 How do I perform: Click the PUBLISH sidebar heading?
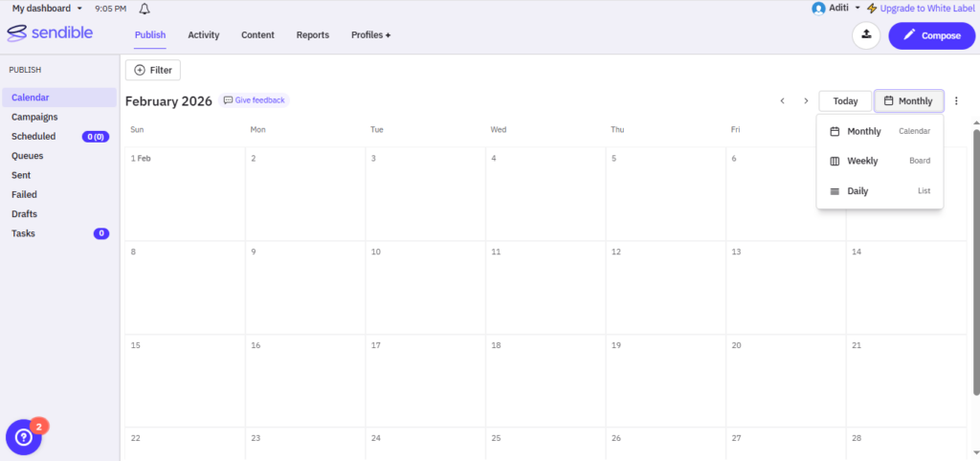(x=25, y=70)
